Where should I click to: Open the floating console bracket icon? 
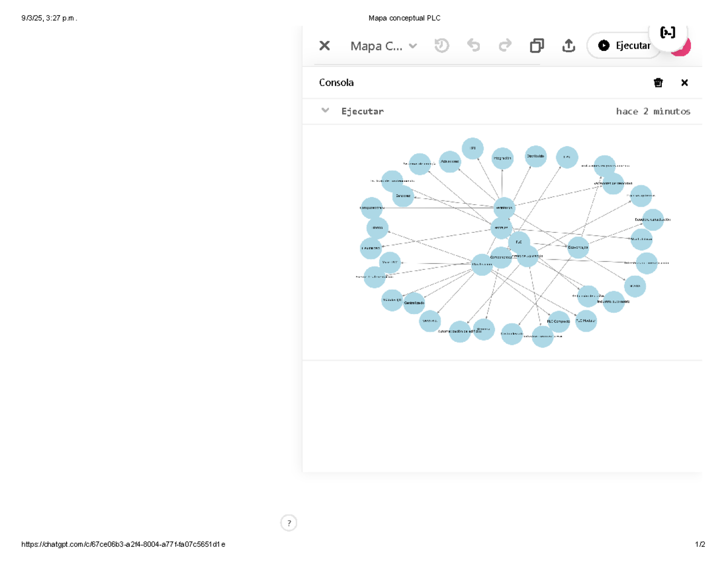[x=667, y=33]
